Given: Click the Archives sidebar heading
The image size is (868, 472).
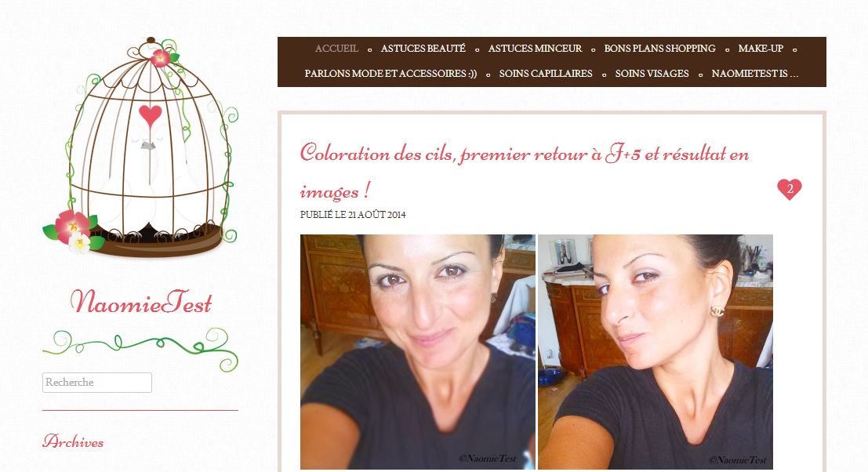Looking at the screenshot, I should click(73, 441).
